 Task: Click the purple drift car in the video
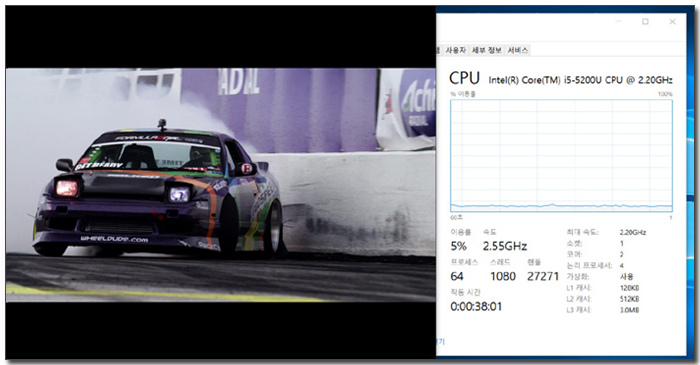point(158,192)
